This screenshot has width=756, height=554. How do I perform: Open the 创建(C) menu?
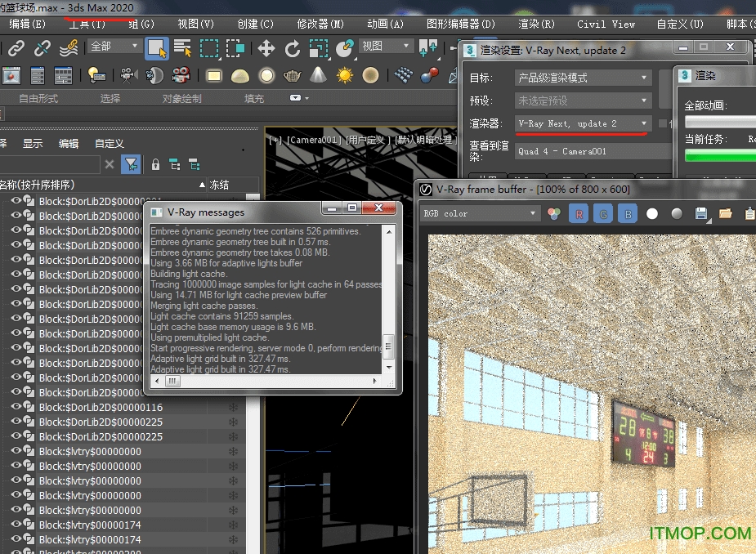click(255, 25)
